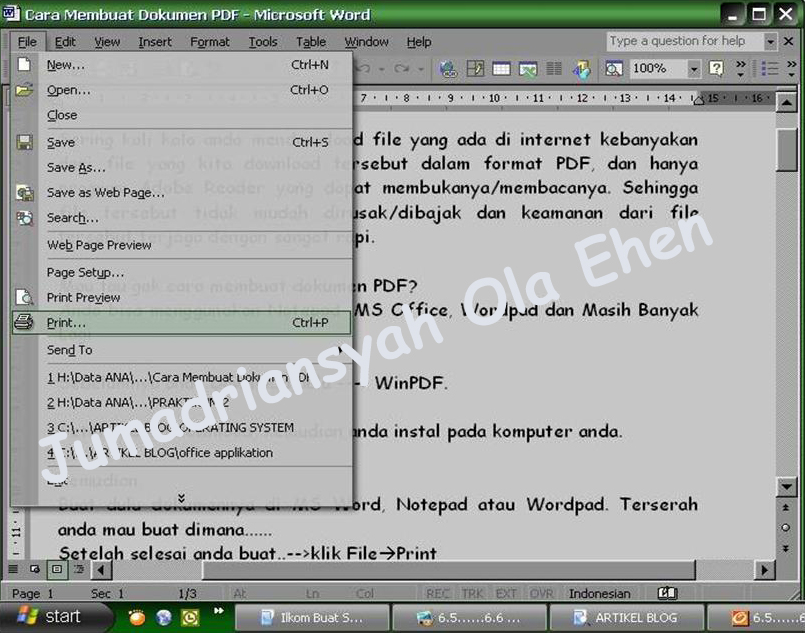Open the Tools menu
Image resolution: width=805 pixels, height=633 pixels.
pyautogui.click(x=263, y=42)
